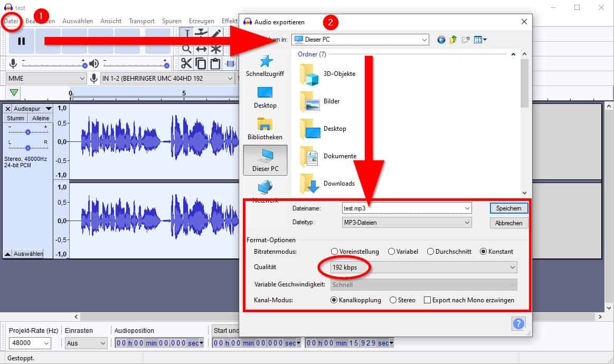The height and width of the screenshot is (364, 614).
Task: Select the 'Variabel' bitrate mode option
Action: click(393, 252)
